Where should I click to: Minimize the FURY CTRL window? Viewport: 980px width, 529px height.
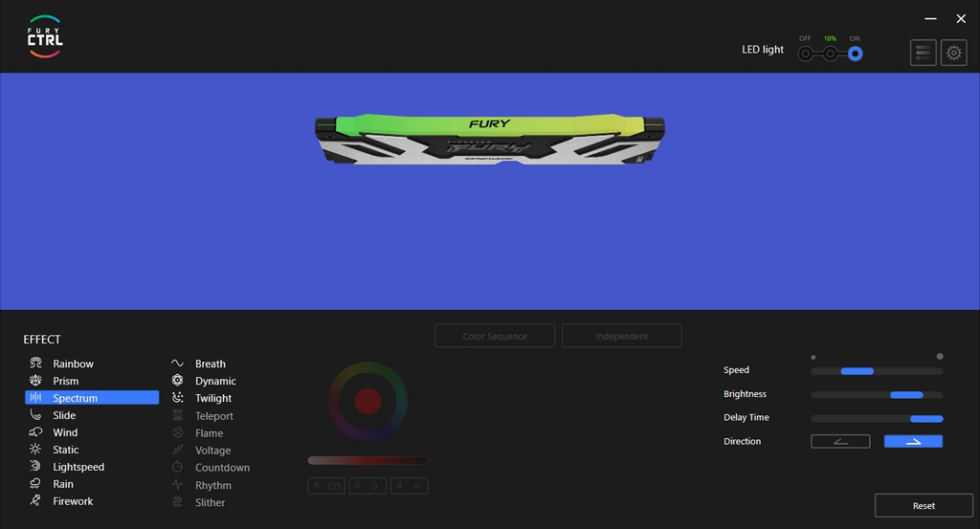930,19
